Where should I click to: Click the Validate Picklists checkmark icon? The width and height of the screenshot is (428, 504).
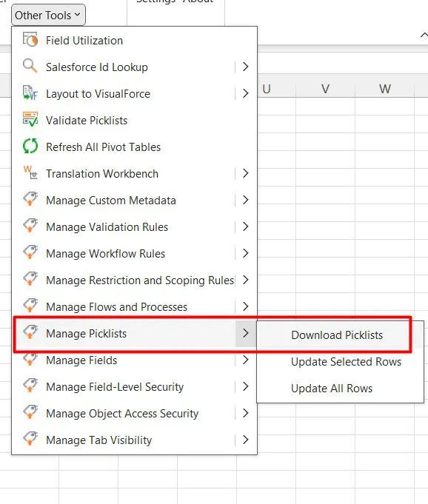(30, 120)
